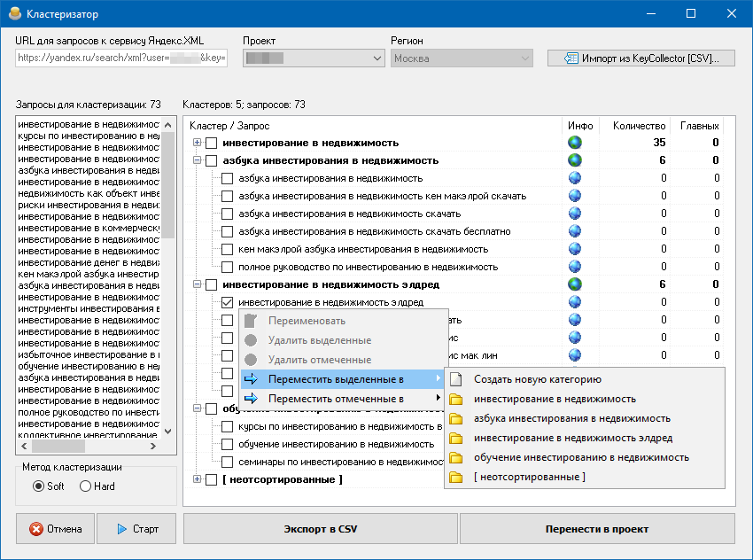Select избыточное инвестирование query in left list
Screen dimensions: 753x560
point(89,355)
